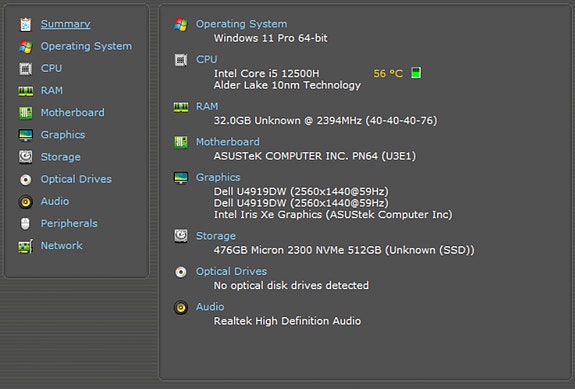Click Realtek High Definition Audio text
The height and width of the screenshot is (389, 575).
[287, 321]
